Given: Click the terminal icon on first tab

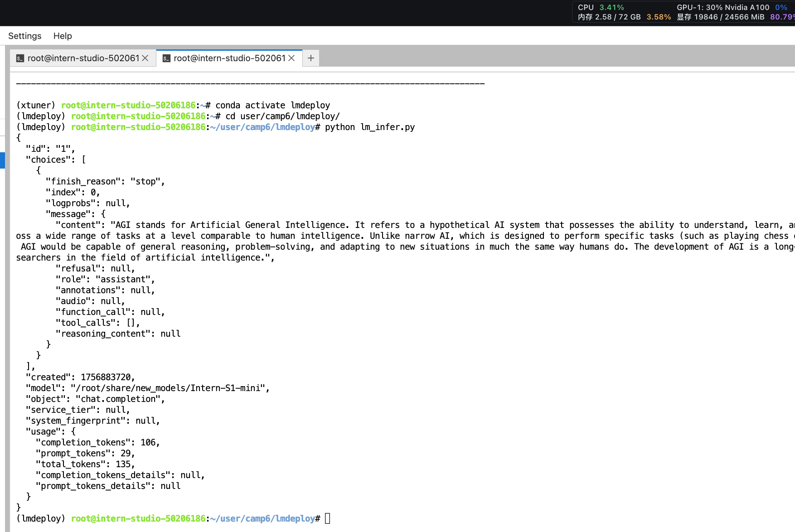Looking at the screenshot, I should click(x=20, y=58).
